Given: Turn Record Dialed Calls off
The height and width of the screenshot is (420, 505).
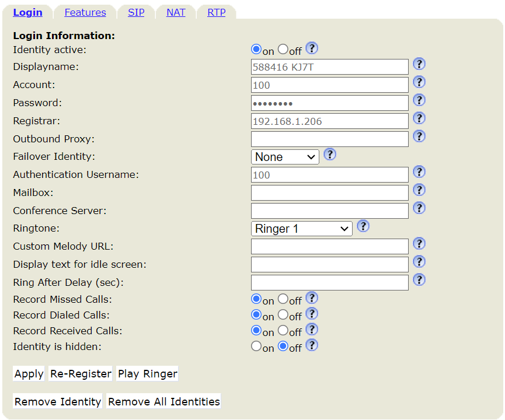Looking at the screenshot, I should click(283, 315).
